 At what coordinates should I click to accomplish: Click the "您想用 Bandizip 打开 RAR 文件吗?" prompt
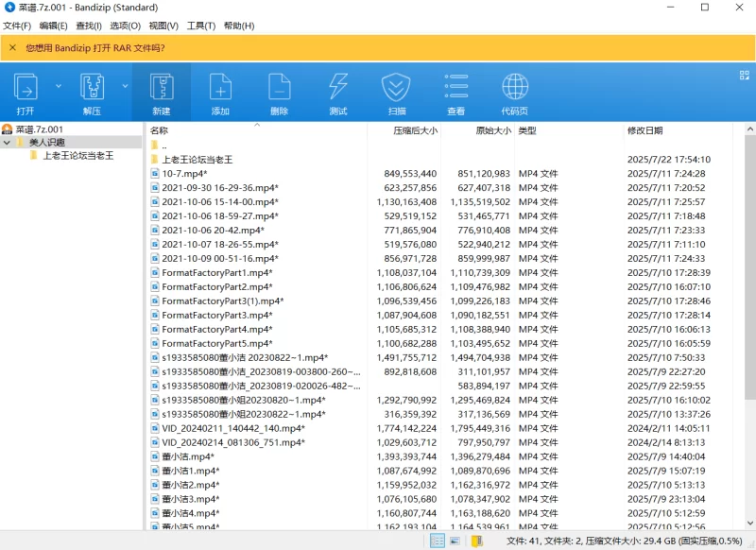tap(95, 48)
